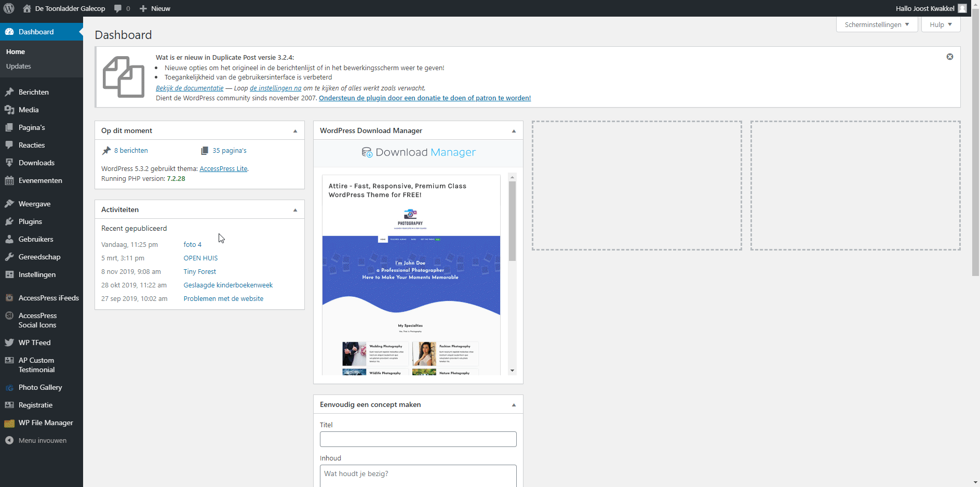Viewport: 980px width, 487px height.
Task: Click the Evenementen calendar icon
Action: click(9, 180)
